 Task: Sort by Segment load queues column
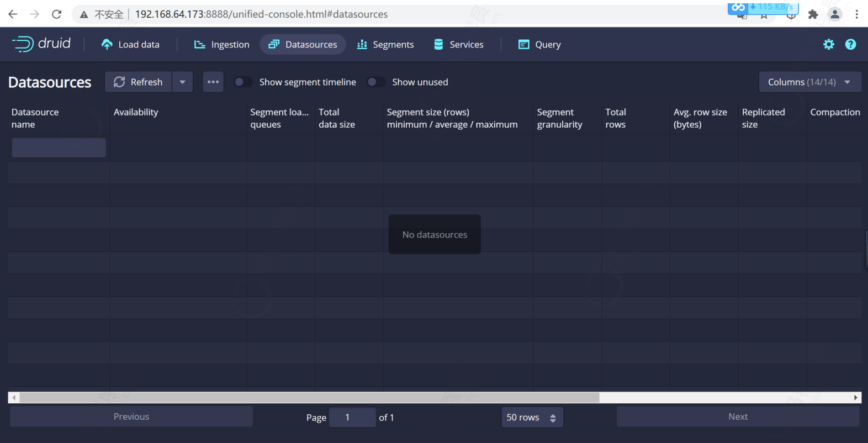click(x=280, y=118)
